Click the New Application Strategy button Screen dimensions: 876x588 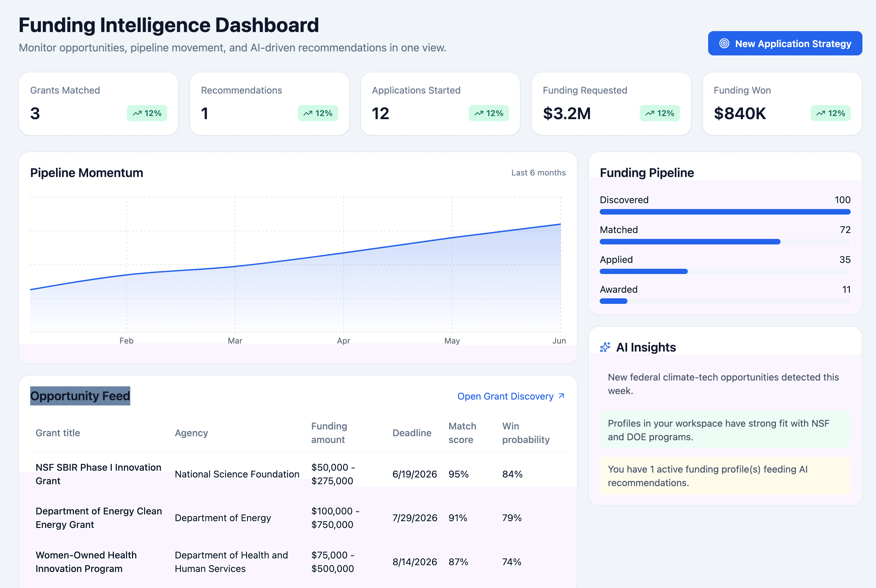[x=784, y=43]
